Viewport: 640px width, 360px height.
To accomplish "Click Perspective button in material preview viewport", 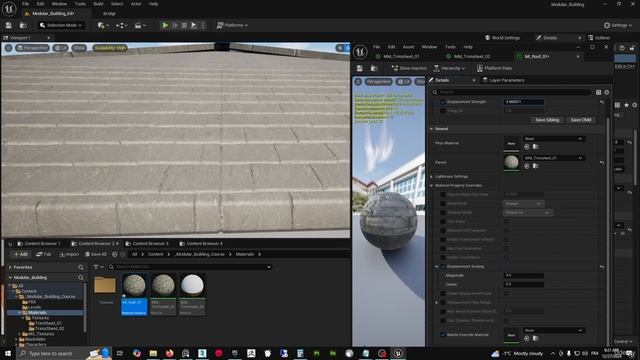I will tap(378, 82).
